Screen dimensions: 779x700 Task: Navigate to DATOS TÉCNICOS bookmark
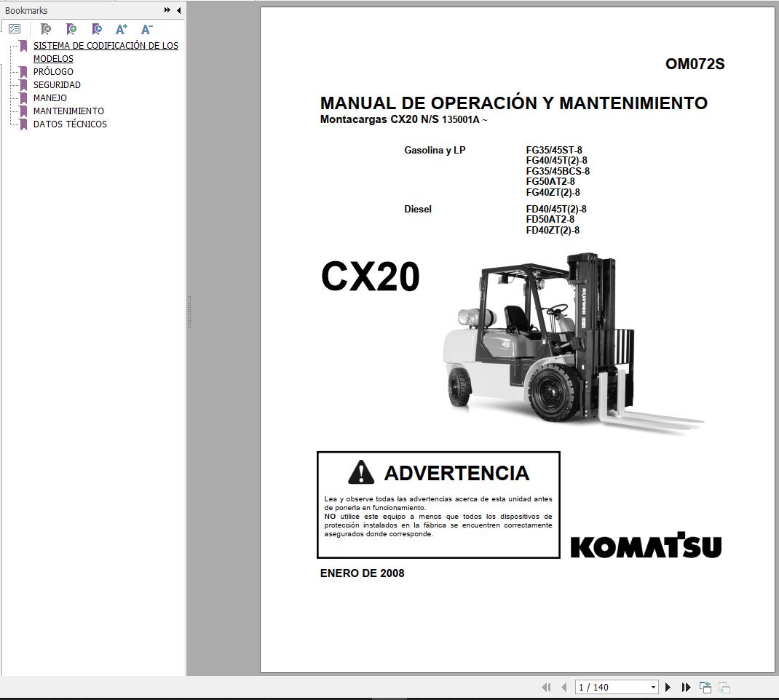(x=70, y=124)
